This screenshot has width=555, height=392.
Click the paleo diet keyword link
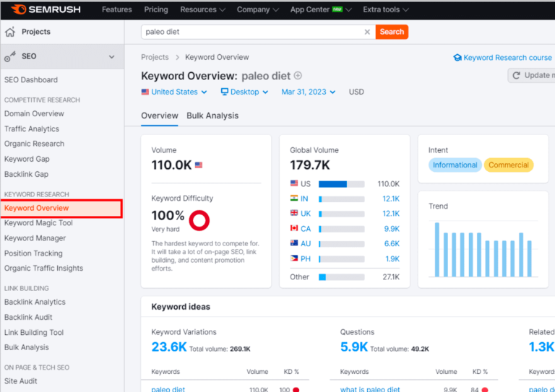[x=168, y=389]
